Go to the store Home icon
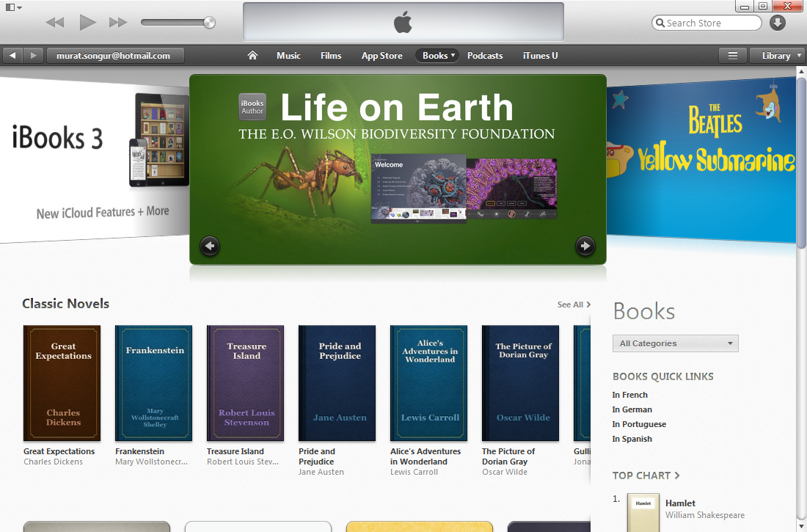 (x=252, y=55)
